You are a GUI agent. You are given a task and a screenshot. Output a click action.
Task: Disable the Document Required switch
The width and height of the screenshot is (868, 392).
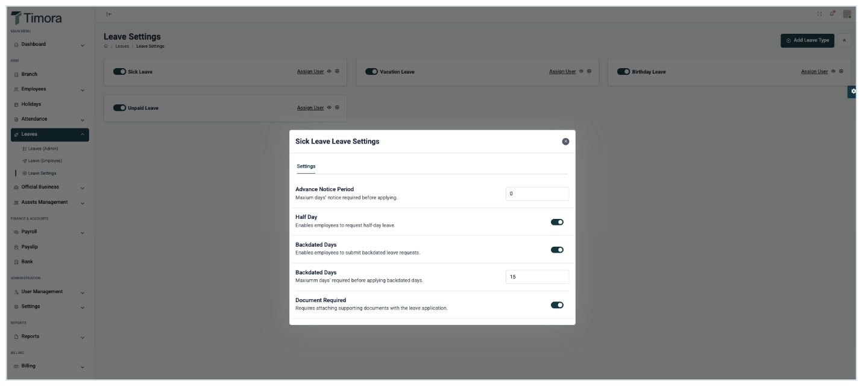[557, 305]
